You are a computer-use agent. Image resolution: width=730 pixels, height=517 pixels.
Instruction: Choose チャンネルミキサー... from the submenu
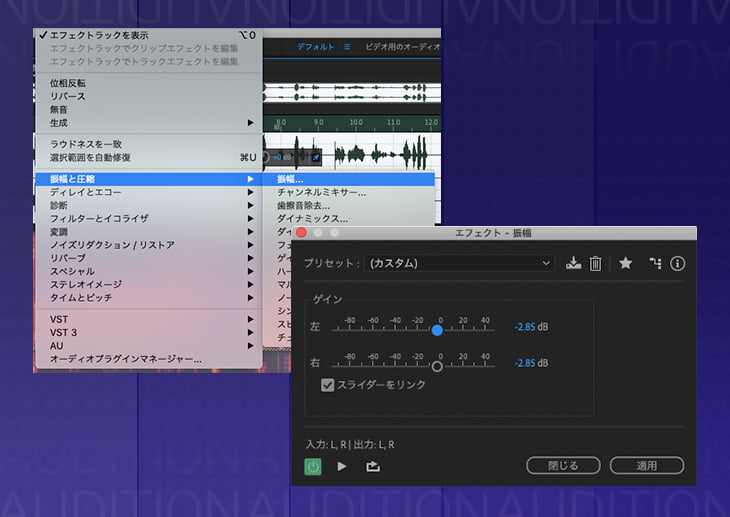click(321, 192)
